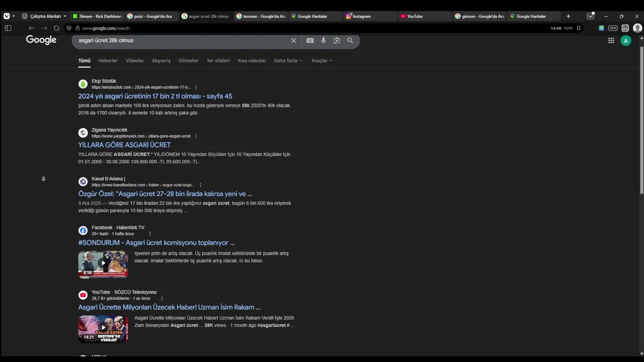
Task: Open three-dot menu for Ekşi Sözlük result
Action: (196, 87)
